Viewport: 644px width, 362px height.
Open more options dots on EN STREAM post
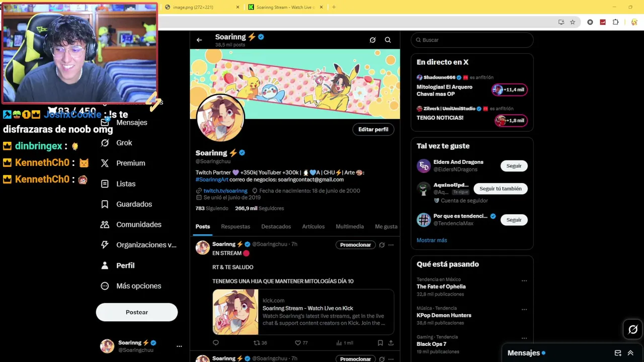pos(391,245)
